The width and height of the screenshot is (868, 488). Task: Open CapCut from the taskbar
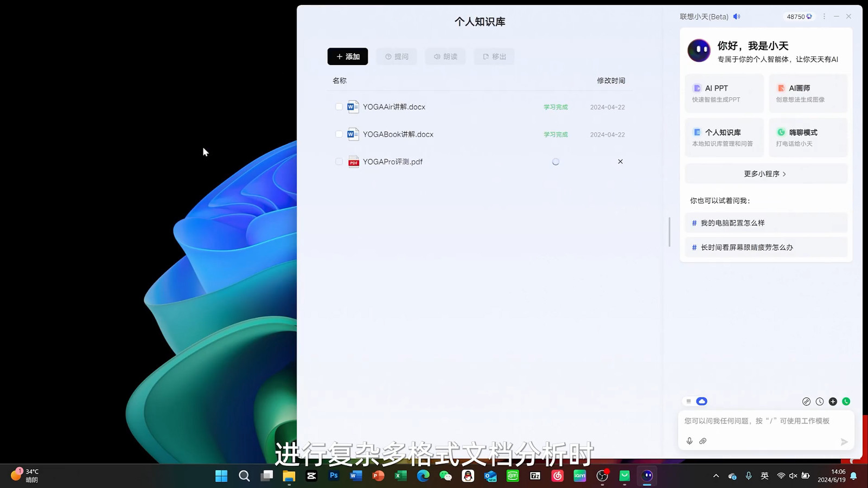pyautogui.click(x=311, y=476)
